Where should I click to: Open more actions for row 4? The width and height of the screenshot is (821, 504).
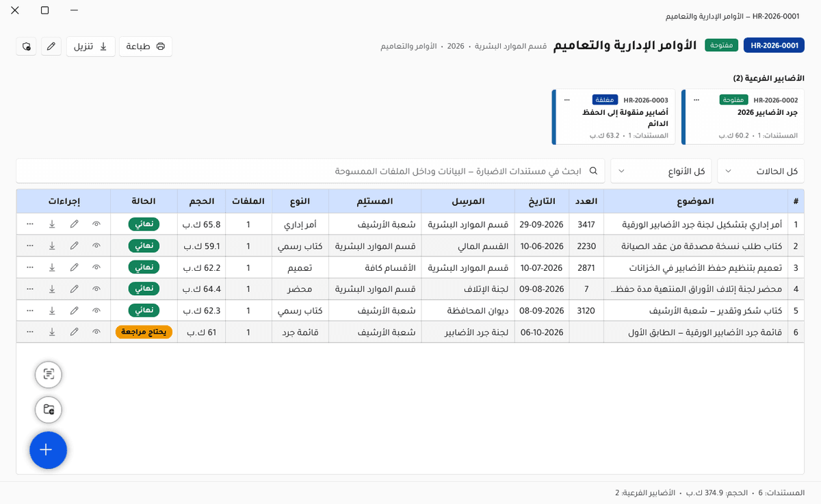[x=29, y=289]
